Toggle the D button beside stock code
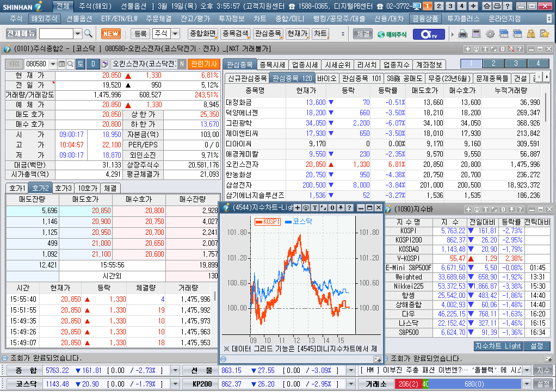 click(x=93, y=64)
